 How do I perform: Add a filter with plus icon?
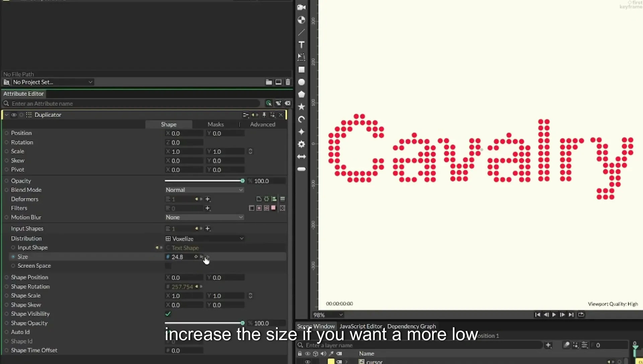pos(208,208)
